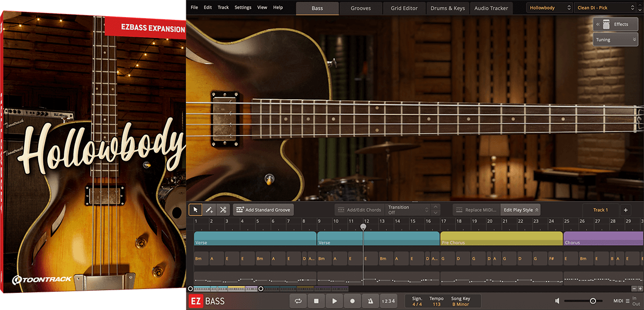
Task: Click the record button
Action: click(x=353, y=301)
